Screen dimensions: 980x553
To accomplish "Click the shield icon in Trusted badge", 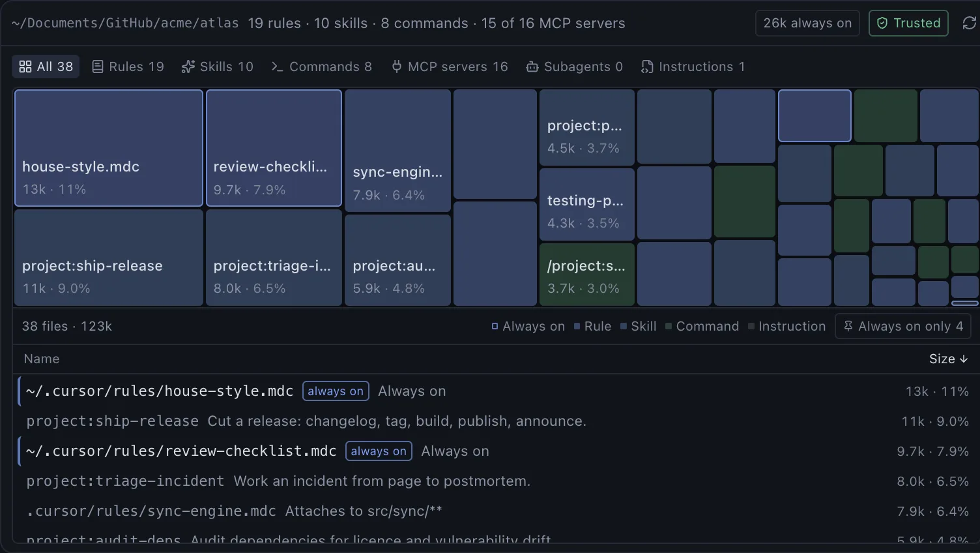I will point(882,23).
